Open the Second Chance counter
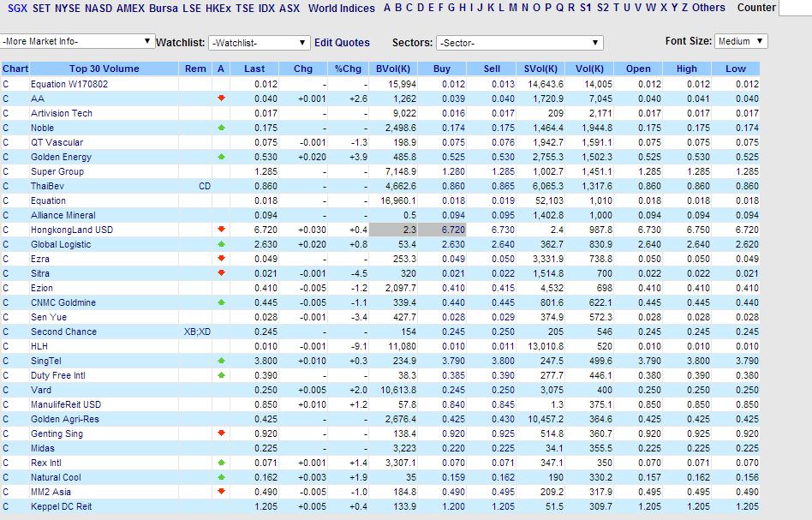Viewport: 812px width, 520px height. point(63,332)
